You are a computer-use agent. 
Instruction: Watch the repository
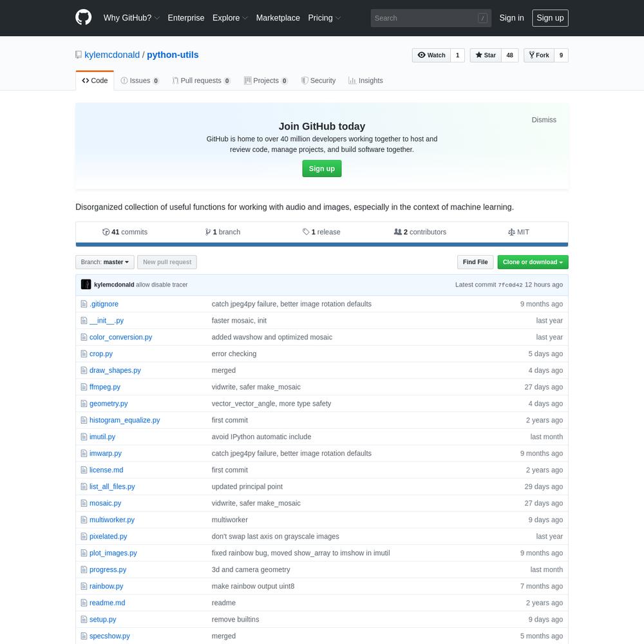(431, 55)
